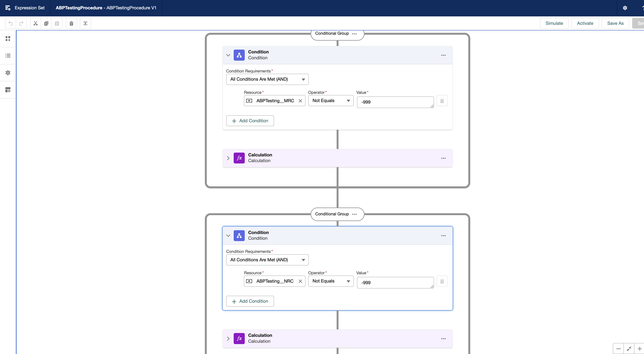Collapse the first Condition step
The width and height of the screenshot is (644, 354).
(228, 55)
